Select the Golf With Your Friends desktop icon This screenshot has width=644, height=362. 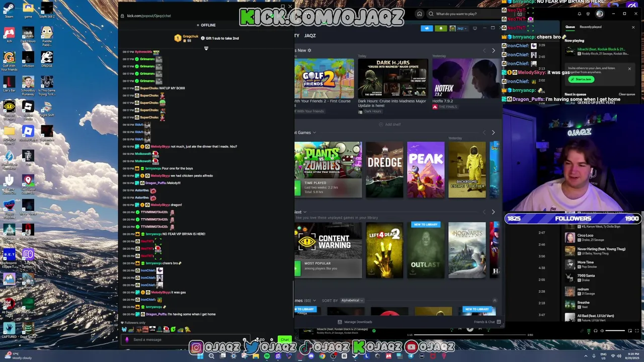[9, 61]
